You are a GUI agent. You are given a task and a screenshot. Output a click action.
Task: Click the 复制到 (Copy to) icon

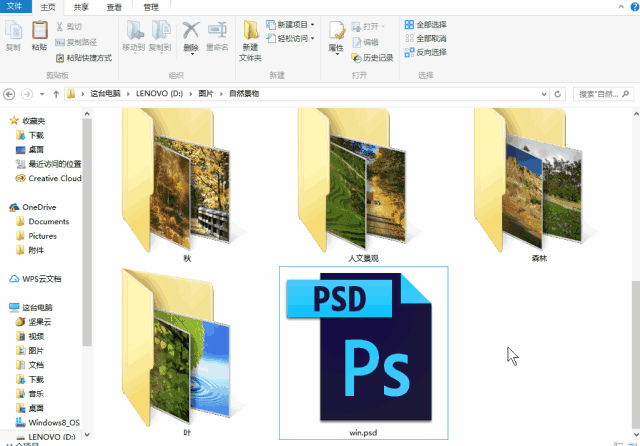coord(160,36)
